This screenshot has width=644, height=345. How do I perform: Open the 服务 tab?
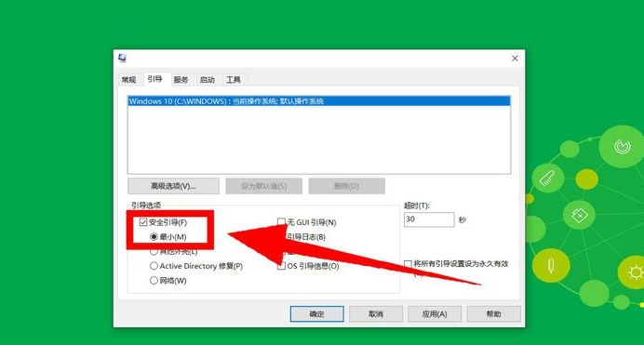181,80
